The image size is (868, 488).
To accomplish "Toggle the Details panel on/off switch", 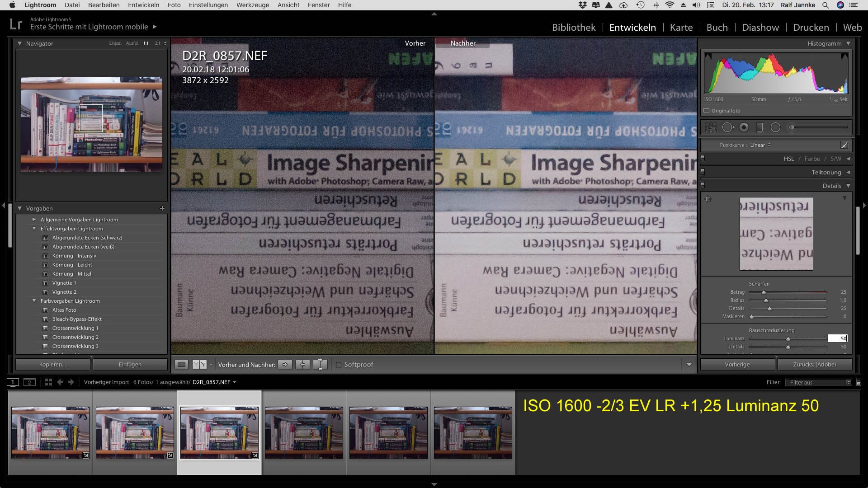I will click(x=703, y=186).
